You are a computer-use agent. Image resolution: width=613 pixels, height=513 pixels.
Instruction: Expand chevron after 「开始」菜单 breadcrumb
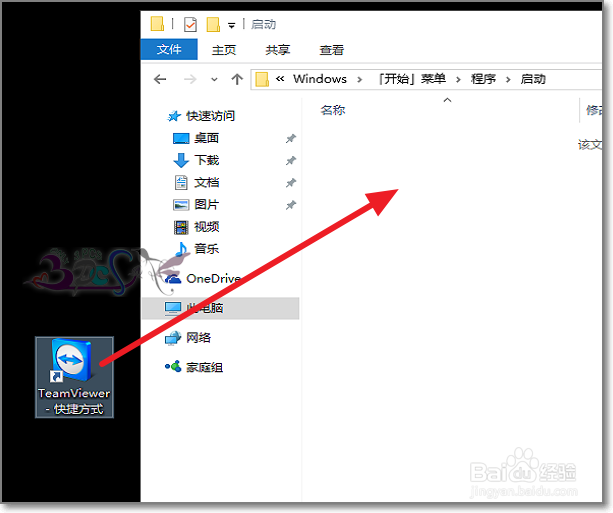(458, 80)
